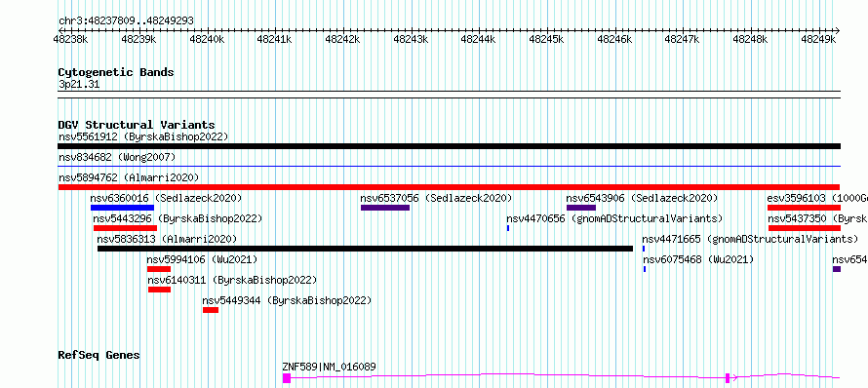868x388 pixels.
Task: Click the black nsv5836313 variant bar
Action: [x=365, y=249]
